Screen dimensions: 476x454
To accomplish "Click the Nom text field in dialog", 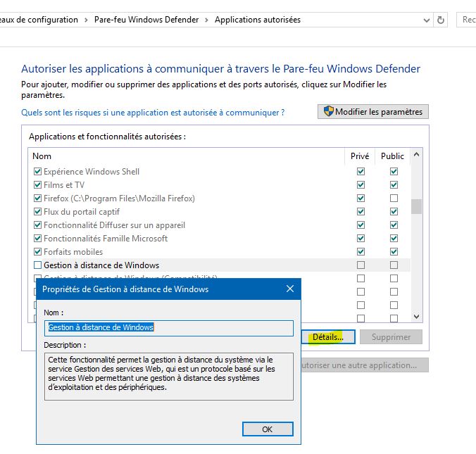I will pos(169,328).
